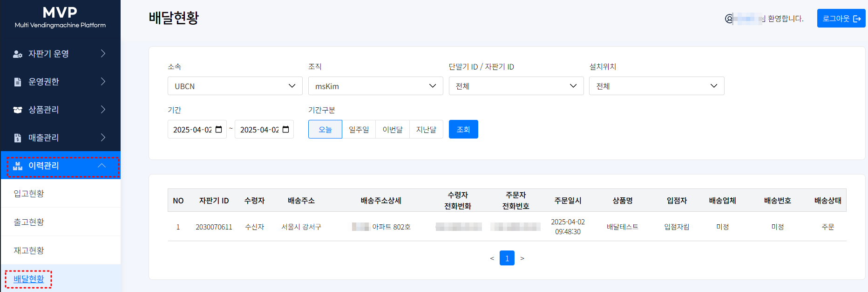Viewport: 868px width, 292px height.
Task: Click the 조회 search button
Action: tap(463, 129)
